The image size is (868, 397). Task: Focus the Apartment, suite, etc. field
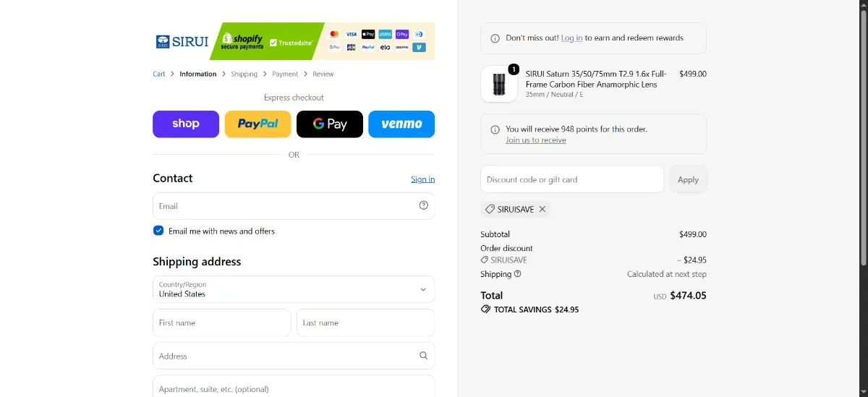click(x=294, y=386)
